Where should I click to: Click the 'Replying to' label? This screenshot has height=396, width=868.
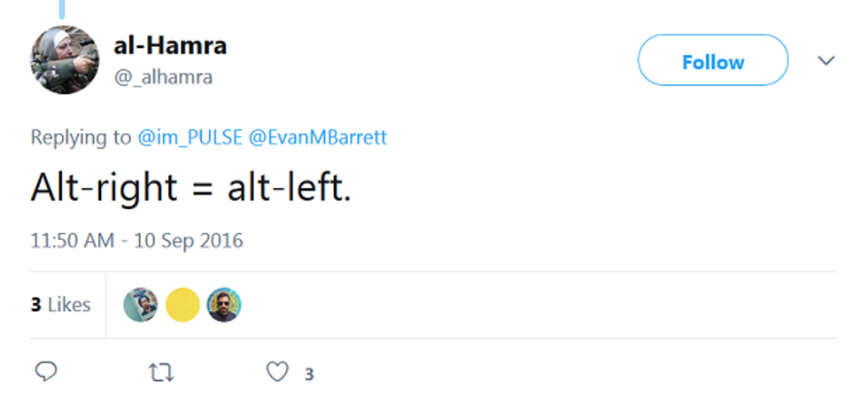point(81,137)
